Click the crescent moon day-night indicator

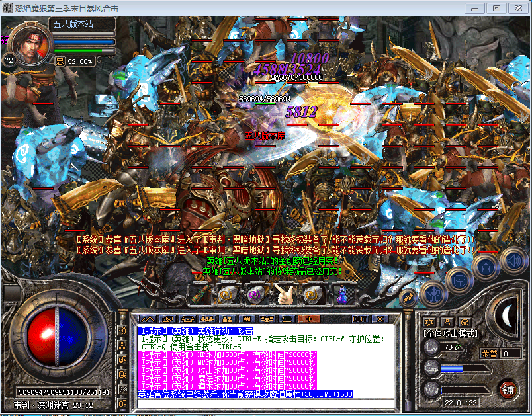pyautogui.click(x=507, y=316)
